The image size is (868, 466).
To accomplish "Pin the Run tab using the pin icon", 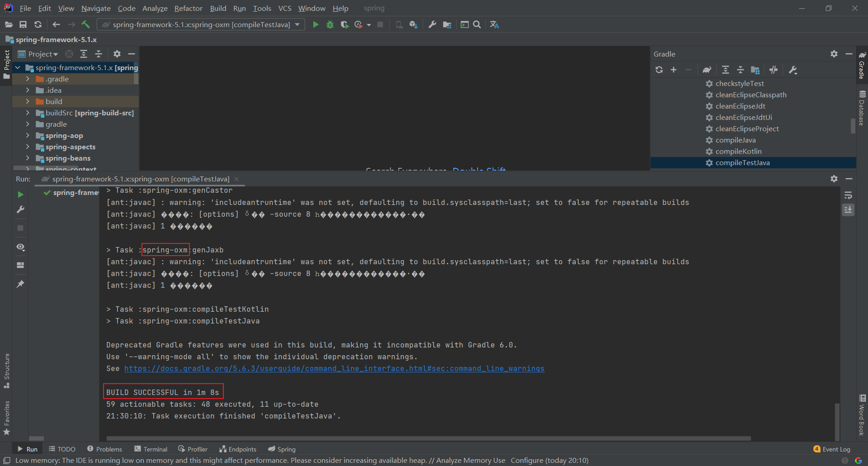I will click(x=20, y=284).
